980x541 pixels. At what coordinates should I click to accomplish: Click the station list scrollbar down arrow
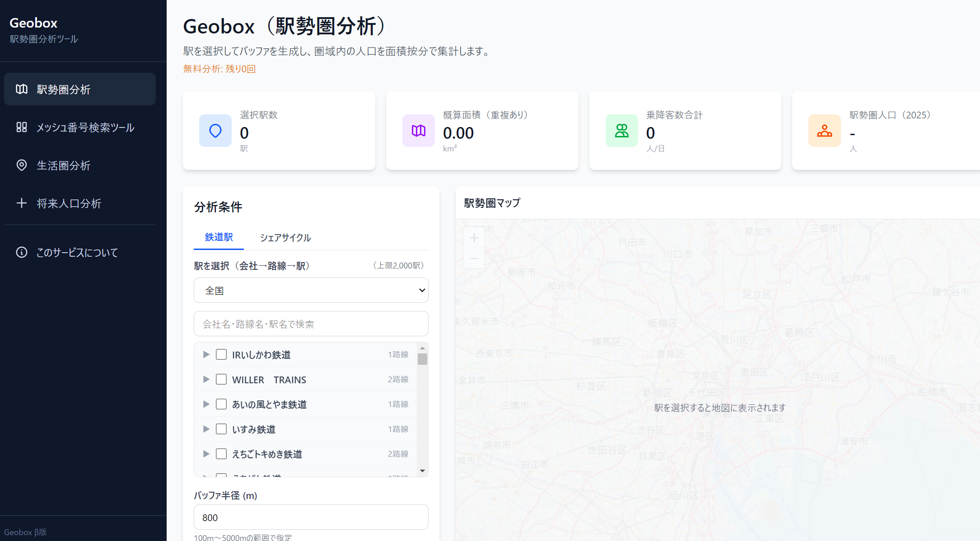pos(422,471)
